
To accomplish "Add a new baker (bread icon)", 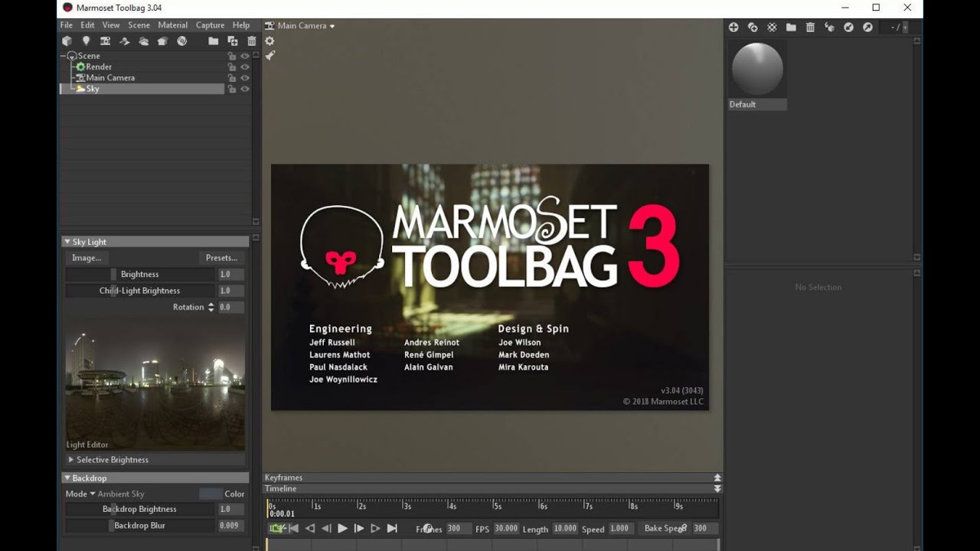I will (x=162, y=41).
